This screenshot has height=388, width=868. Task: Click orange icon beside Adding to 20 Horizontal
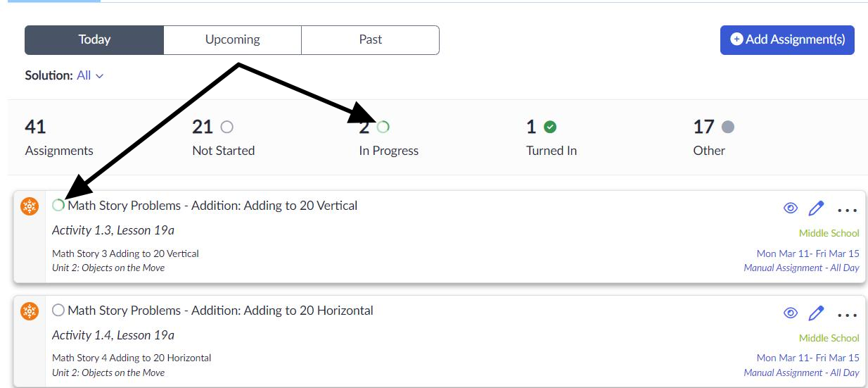[x=30, y=311]
